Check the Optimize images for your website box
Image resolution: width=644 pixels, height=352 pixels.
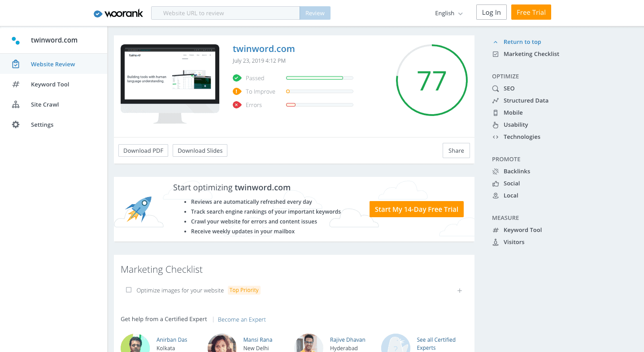pyautogui.click(x=129, y=290)
